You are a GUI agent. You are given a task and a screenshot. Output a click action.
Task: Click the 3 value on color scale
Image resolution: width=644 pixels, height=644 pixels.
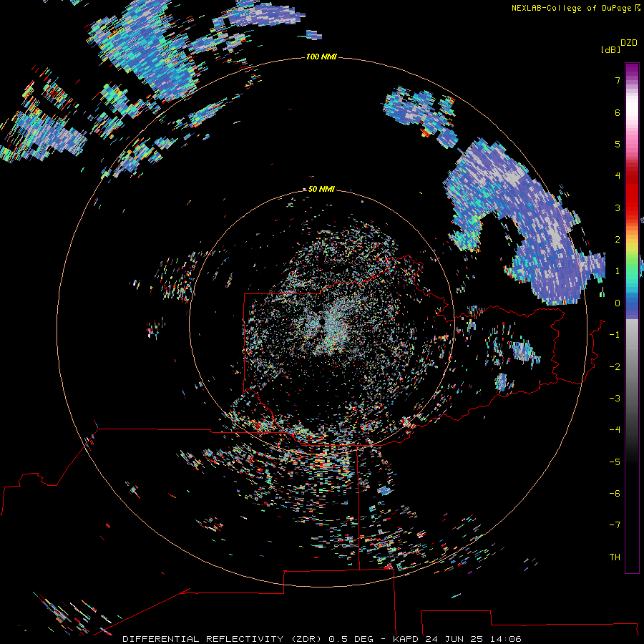click(x=618, y=208)
